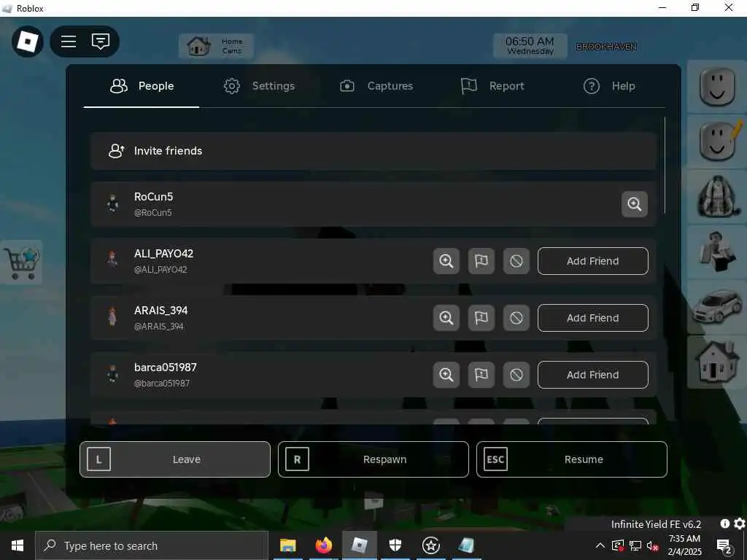Examine avatar of ARAIS_394
Screen dimensions: 747x560
[x=446, y=318]
